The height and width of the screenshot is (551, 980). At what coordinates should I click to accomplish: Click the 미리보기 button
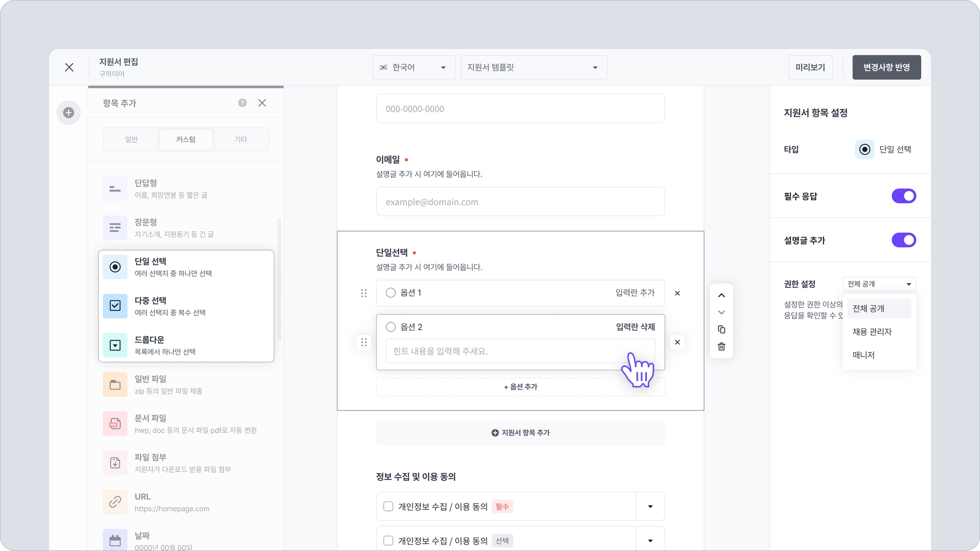(810, 68)
